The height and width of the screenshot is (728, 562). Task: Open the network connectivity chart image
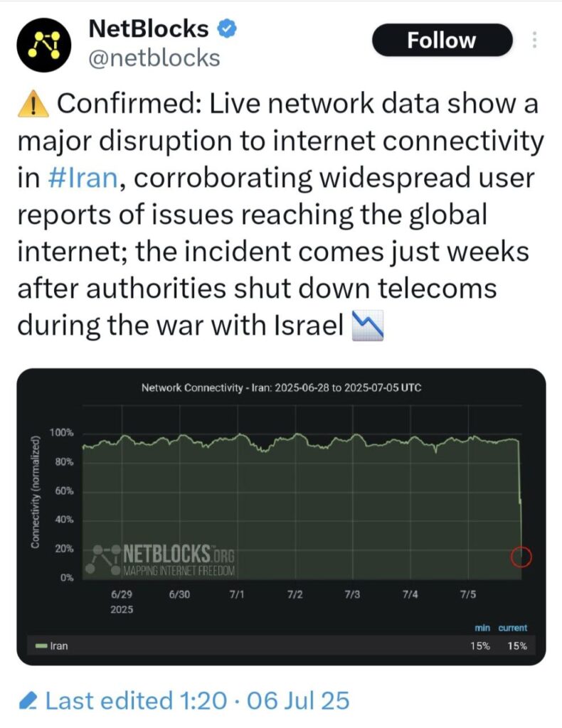[x=281, y=516]
